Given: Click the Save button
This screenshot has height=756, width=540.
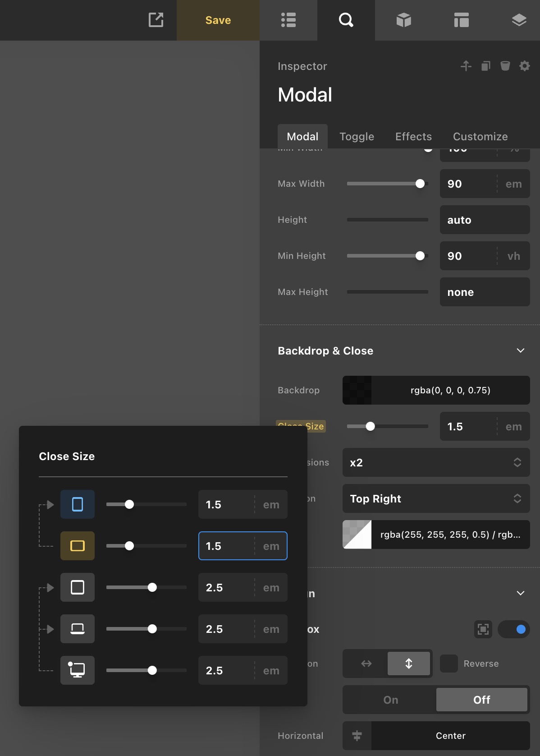Looking at the screenshot, I should (218, 20).
